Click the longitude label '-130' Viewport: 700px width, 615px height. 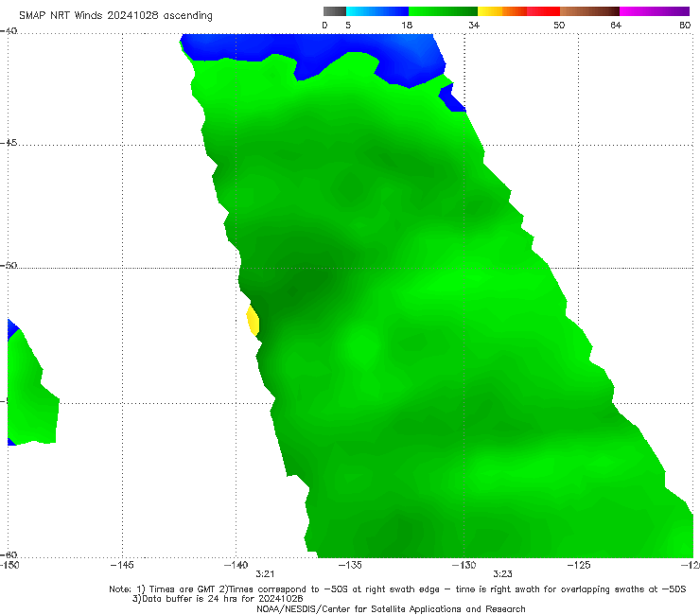pos(464,565)
